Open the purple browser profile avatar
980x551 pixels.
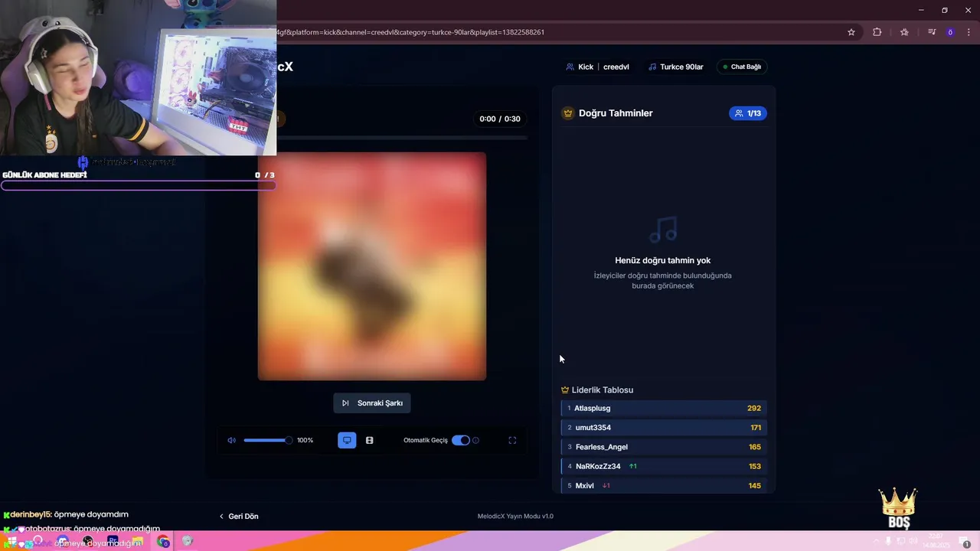coord(950,32)
